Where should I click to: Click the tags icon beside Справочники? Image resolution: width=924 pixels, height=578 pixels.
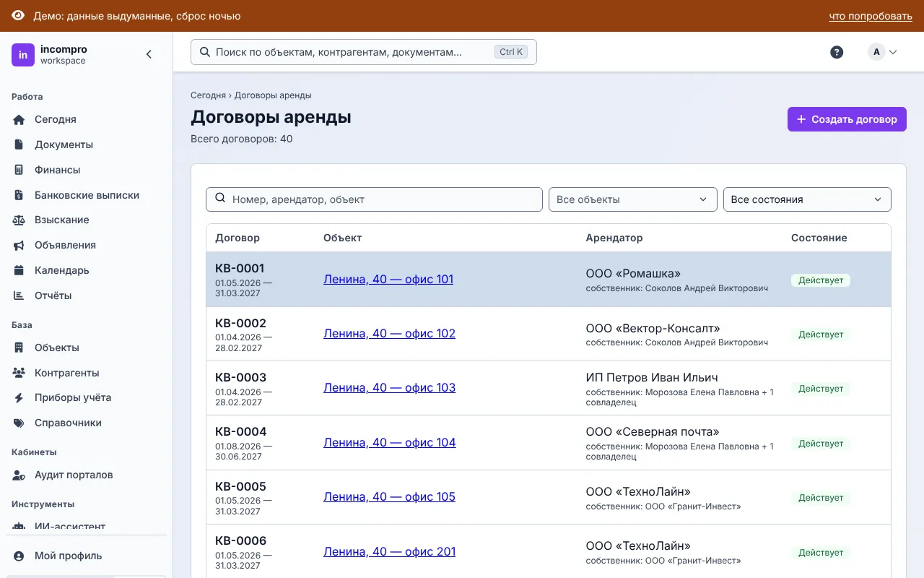pos(19,423)
